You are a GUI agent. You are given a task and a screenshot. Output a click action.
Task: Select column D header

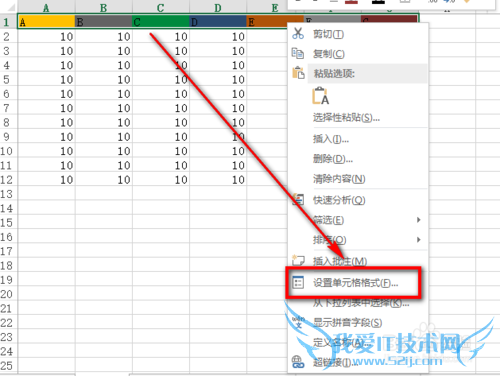218,7
